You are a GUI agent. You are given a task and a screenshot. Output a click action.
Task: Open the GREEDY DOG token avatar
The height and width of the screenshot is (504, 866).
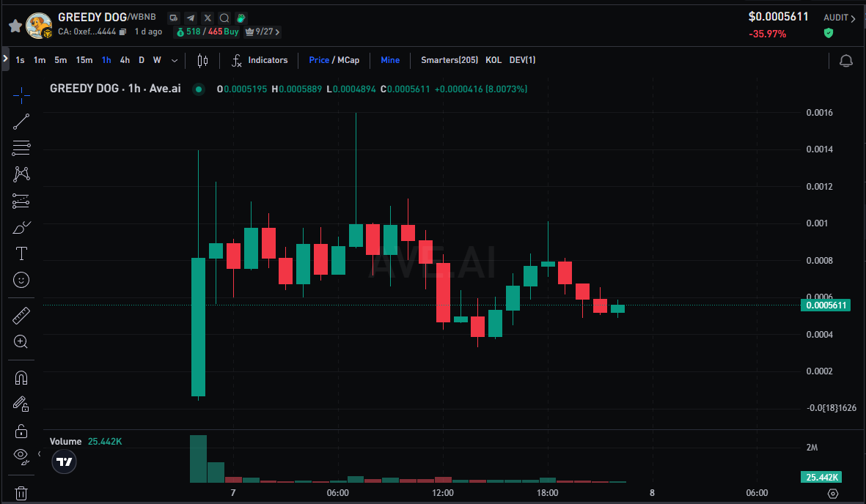tap(39, 26)
